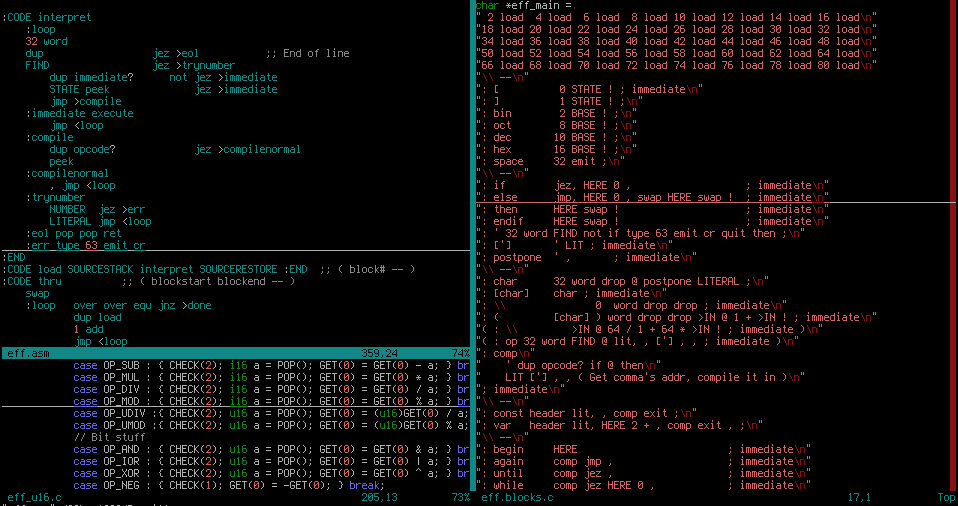
Task: Click the ': bin 2 BASE !' definition
Action: [557, 113]
